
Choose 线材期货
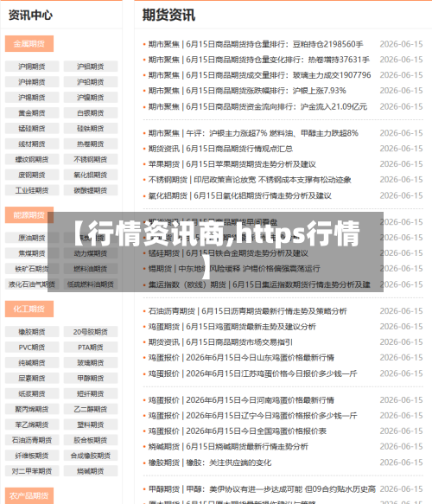(32, 144)
